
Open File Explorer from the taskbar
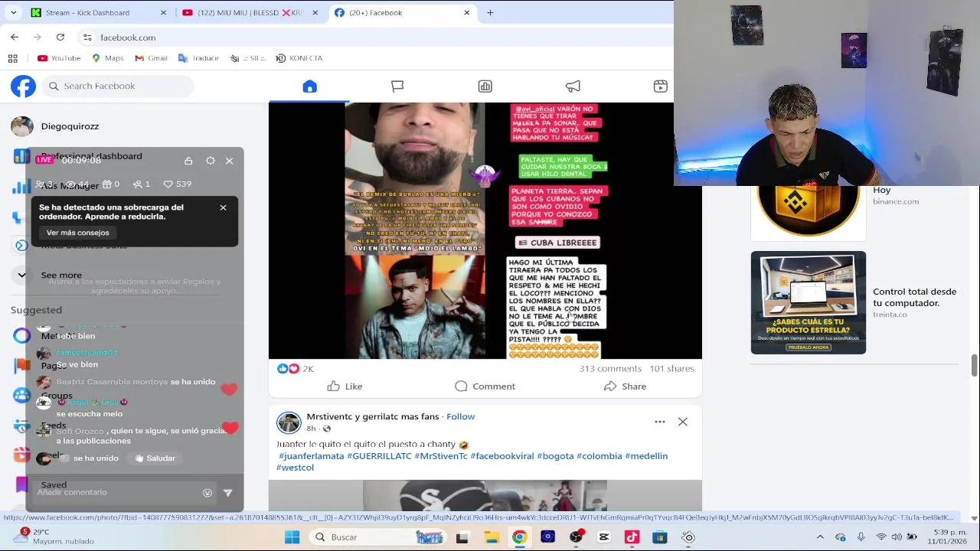pos(492,537)
